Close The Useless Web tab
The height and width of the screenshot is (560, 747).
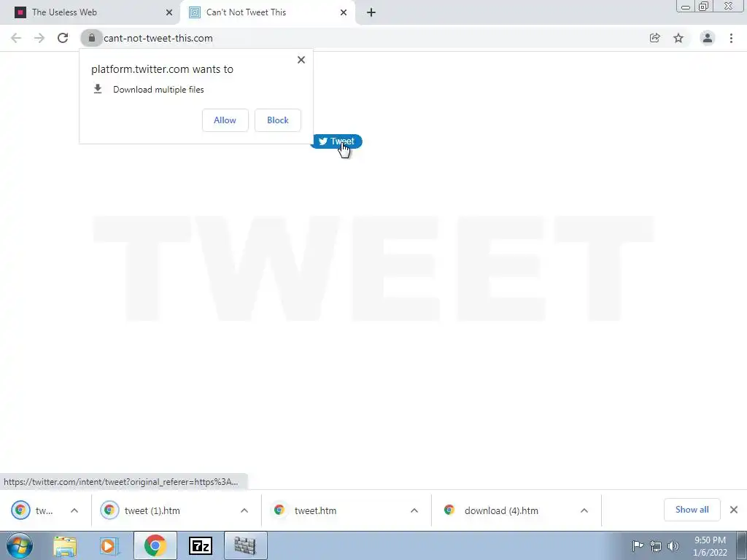coord(169,13)
